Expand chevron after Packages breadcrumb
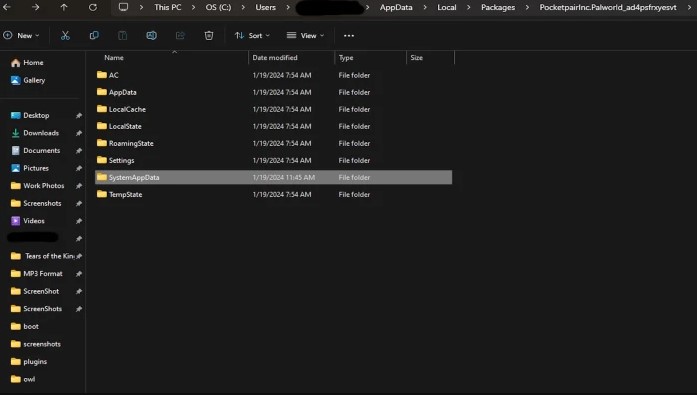697x395 pixels. pos(527,8)
